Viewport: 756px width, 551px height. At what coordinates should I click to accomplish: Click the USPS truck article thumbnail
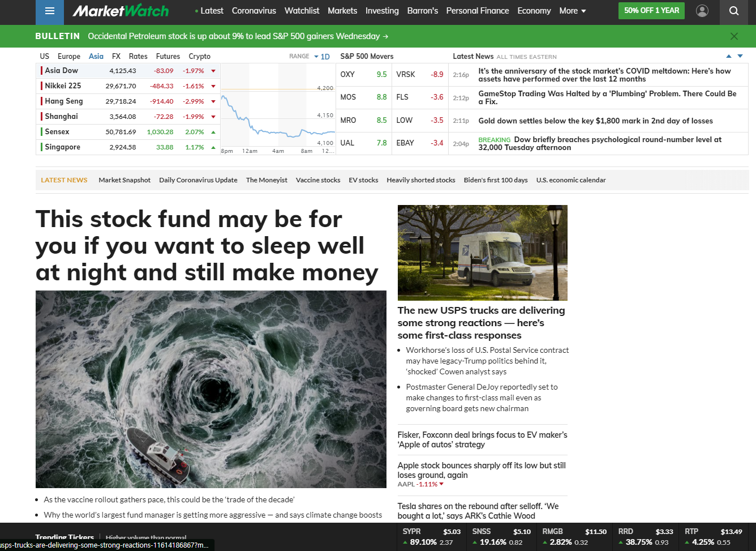point(483,253)
